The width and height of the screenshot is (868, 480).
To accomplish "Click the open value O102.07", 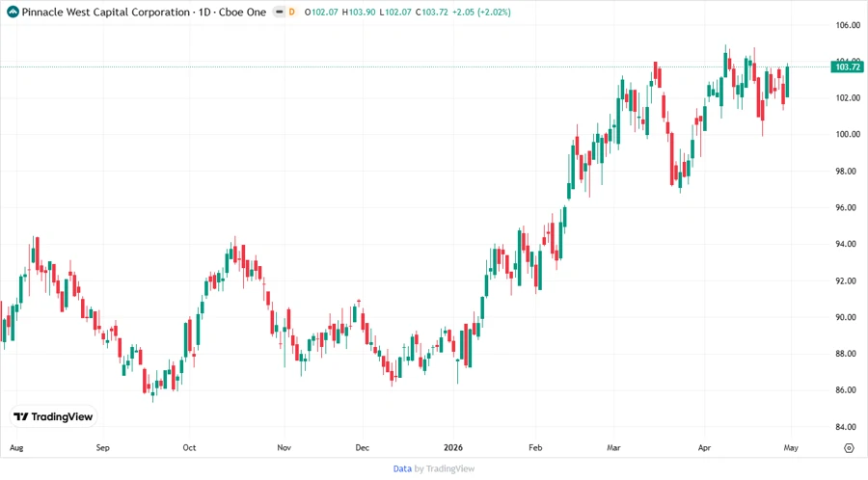I will tap(321, 12).
